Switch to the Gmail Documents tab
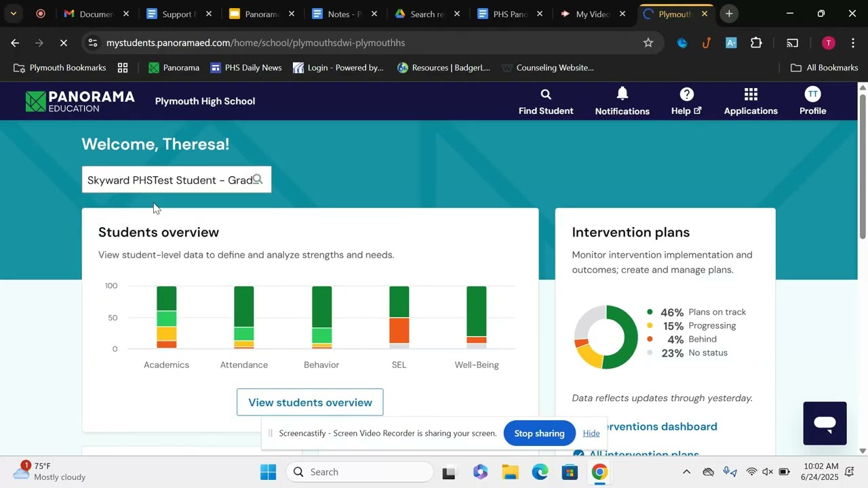Image resolution: width=868 pixels, height=488 pixels. point(96,14)
